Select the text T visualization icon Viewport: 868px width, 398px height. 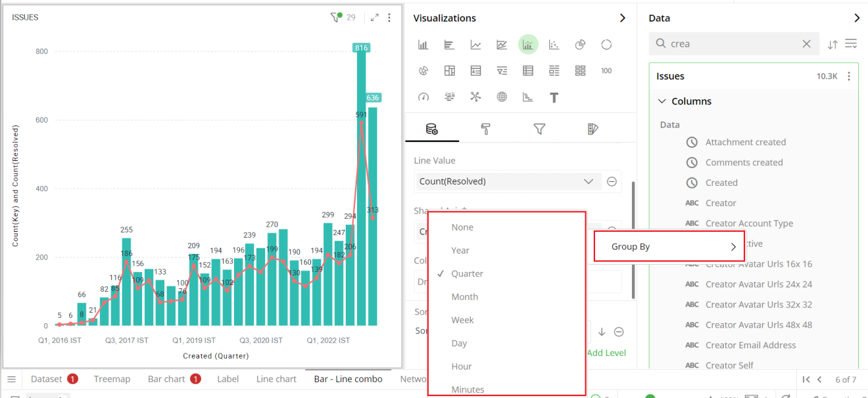click(554, 97)
